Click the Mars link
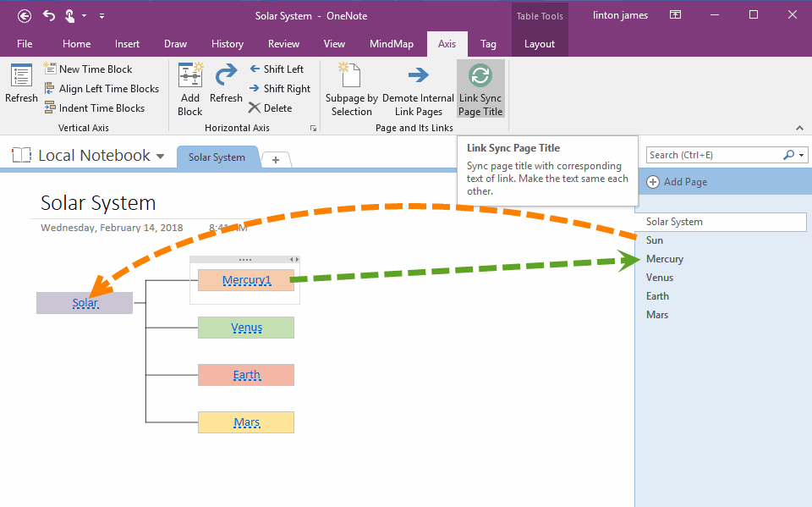Image resolution: width=812 pixels, height=507 pixels. click(246, 422)
